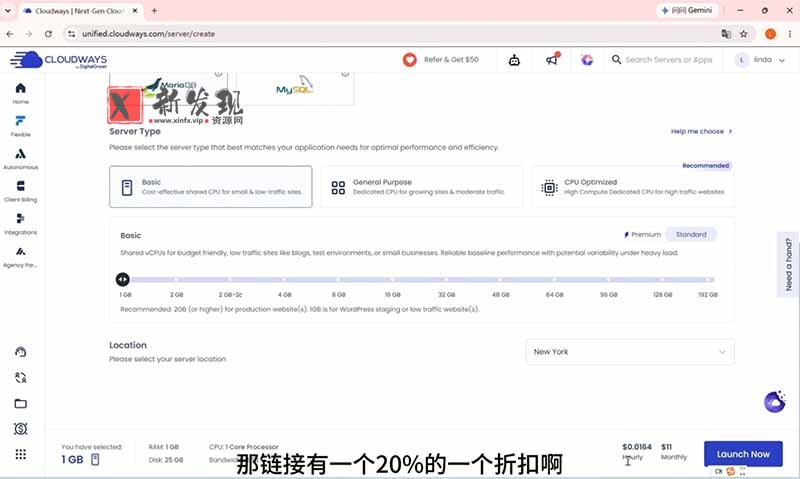
Task: Expand the linda account menu
Action: click(x=760, y=60)
